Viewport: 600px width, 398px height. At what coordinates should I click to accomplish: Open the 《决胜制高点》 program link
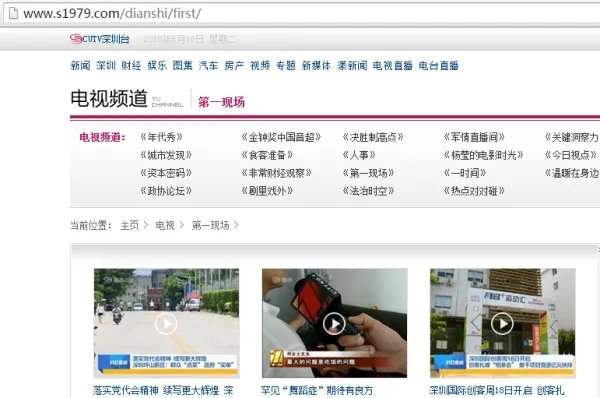(x=373, y=137)
